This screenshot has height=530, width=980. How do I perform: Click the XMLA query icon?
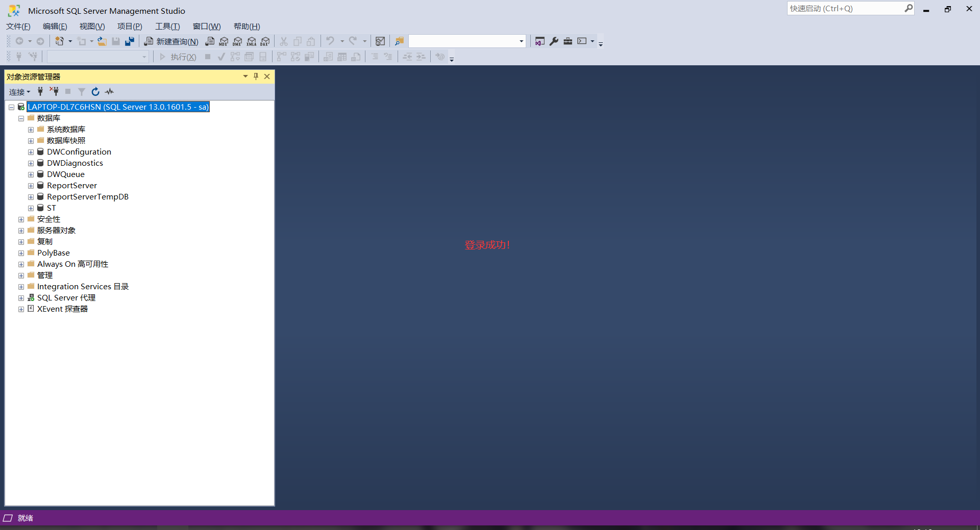(251, 41)
